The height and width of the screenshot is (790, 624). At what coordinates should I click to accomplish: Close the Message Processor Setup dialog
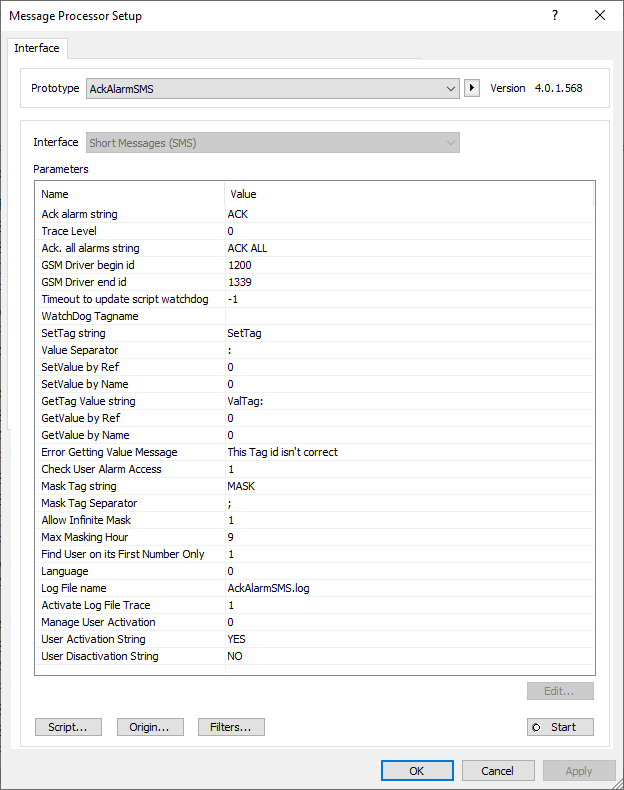click(x=600, y=15)
